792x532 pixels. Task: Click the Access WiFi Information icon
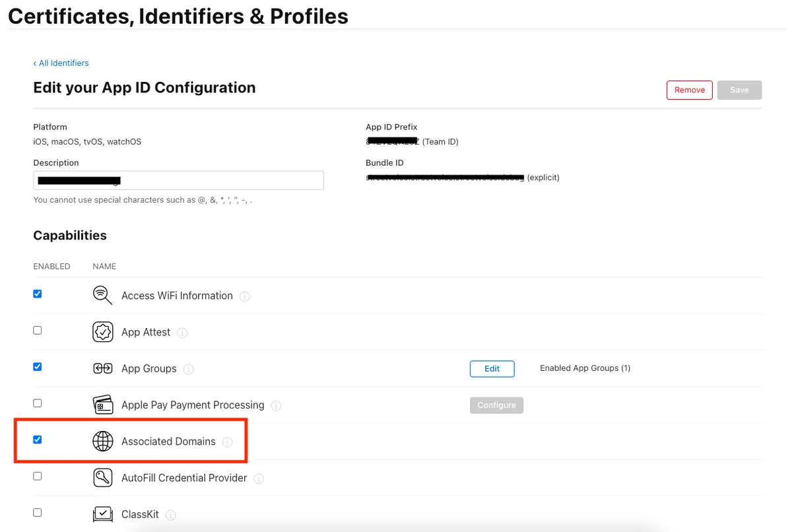[102, 295]
